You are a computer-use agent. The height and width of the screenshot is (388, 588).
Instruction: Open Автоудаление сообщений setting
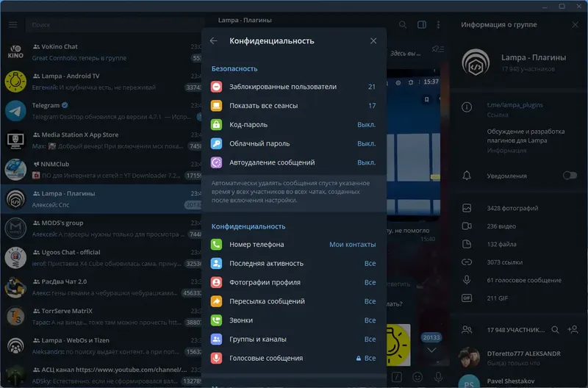(294, 162)
